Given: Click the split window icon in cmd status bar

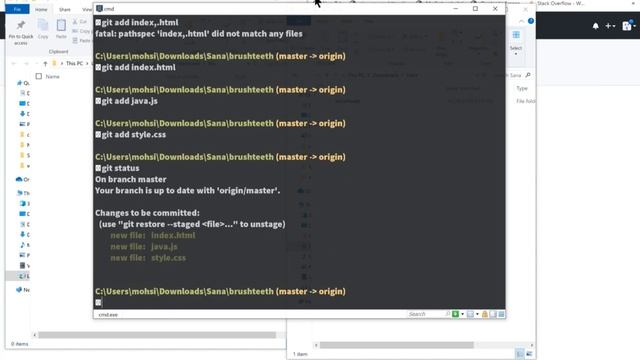Looking at the screenshot, I should pyautogui.click(x=470, y=314).
